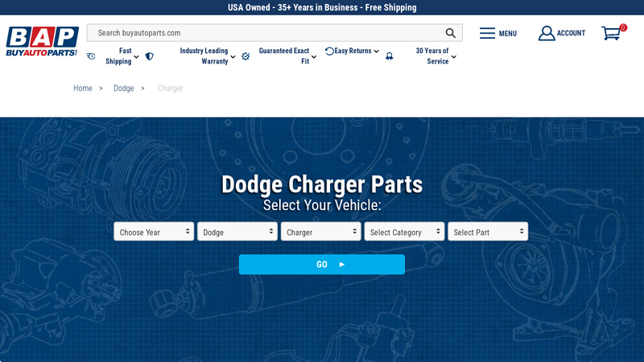Open the Select Category dropdown
644x362 pixels.
click(404, 232)
